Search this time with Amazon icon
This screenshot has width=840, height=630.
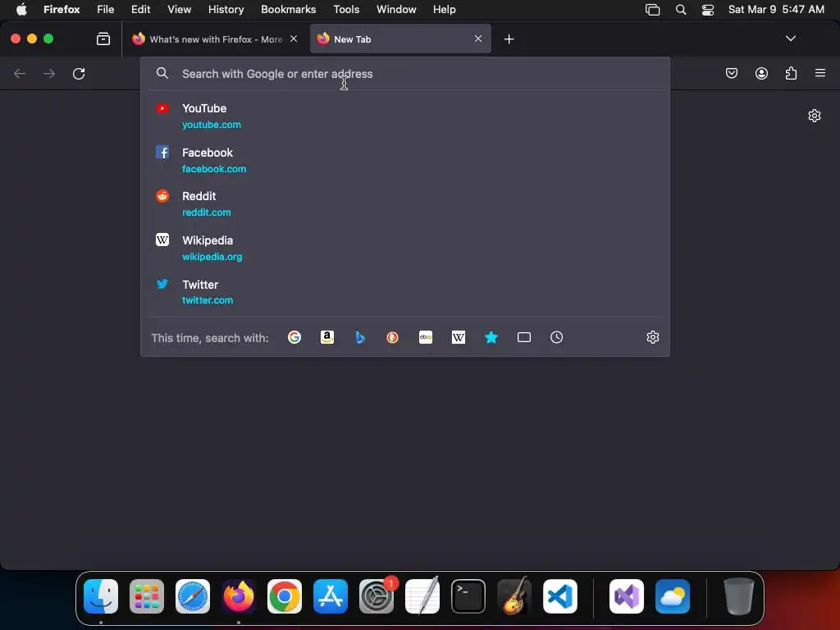326,337
